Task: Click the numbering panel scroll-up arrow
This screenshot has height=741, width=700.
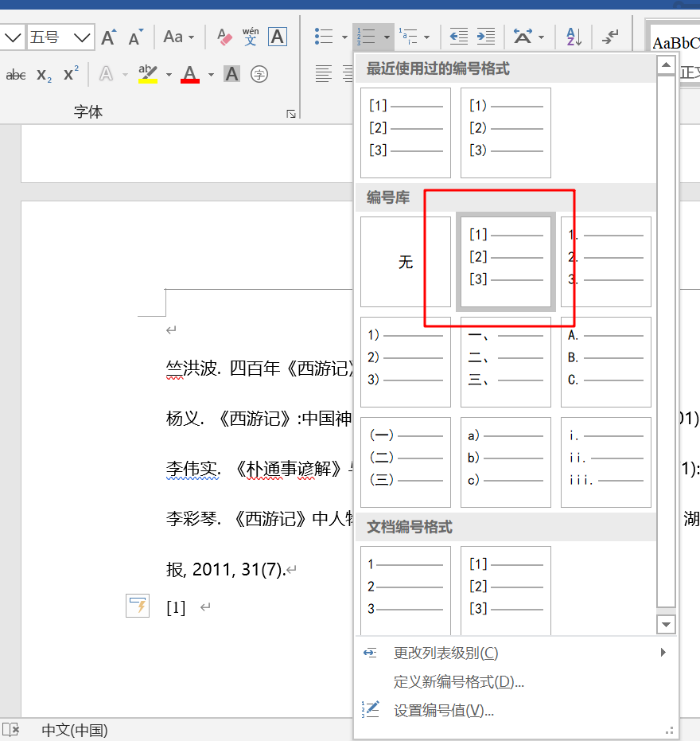Action: point(666,64)
